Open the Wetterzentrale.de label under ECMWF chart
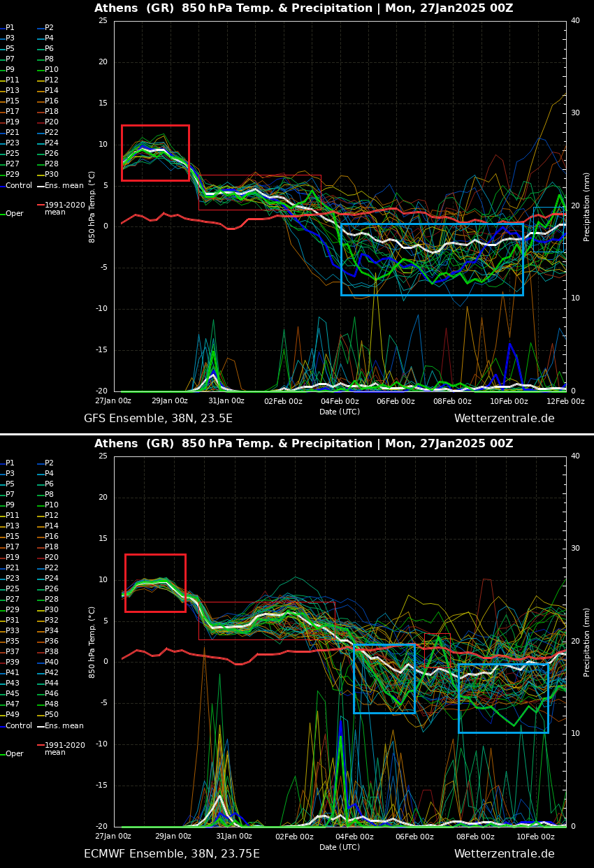The height and width of the screenshot is (868, 594). 504,854
